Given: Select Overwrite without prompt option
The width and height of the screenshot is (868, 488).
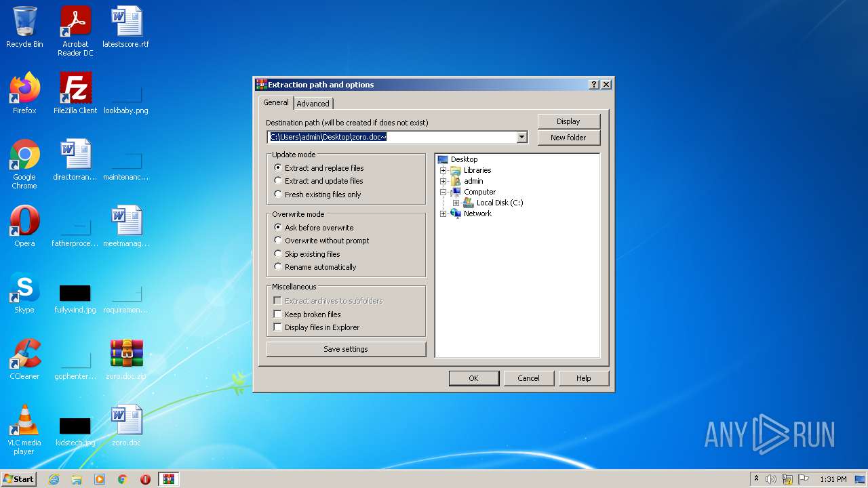Looking at the screenshot, I should point(321,241).
